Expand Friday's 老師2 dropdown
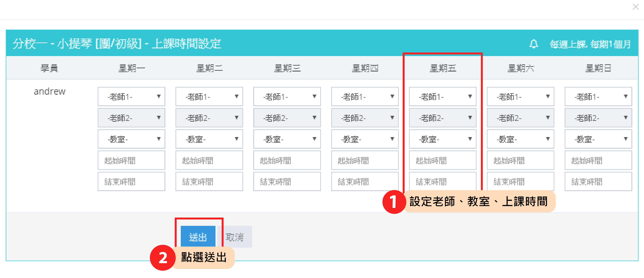Image resolution: width=644 pixels, height=278 pixels. click(442, 118)
